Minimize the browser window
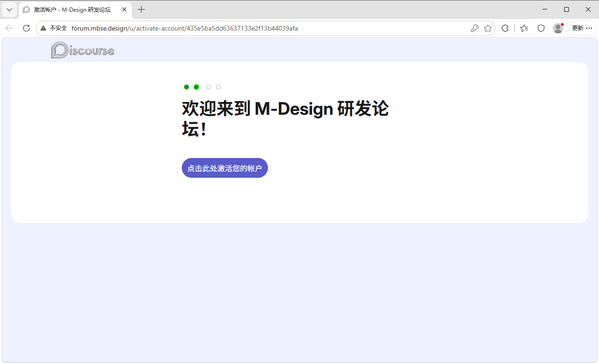The width and height of the screenshot is (599, 364). [545, 9]
